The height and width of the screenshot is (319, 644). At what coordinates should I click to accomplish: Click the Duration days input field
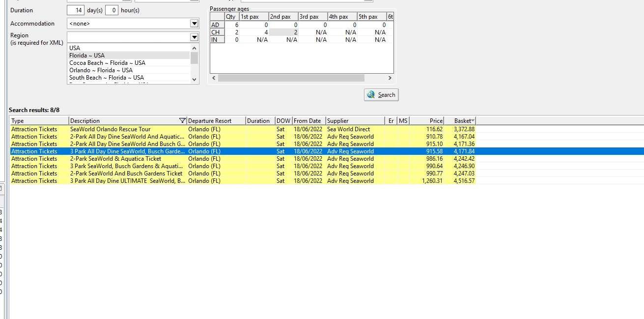pos(76,10)
